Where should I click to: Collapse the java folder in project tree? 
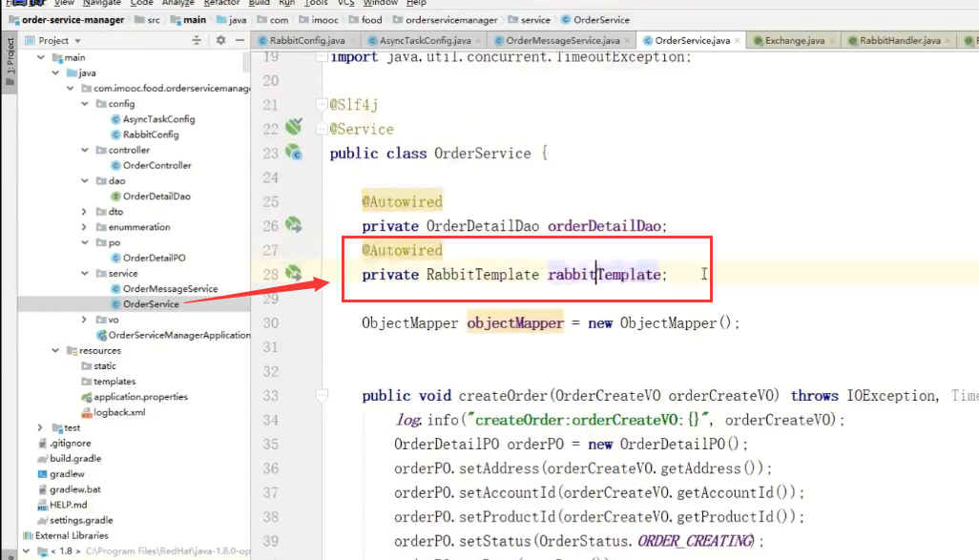click(55, 73)
